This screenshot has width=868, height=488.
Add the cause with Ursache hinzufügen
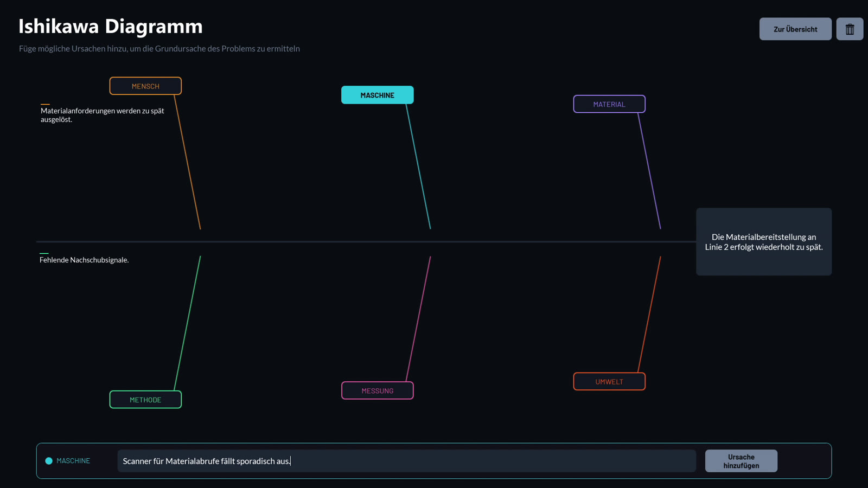741,461
